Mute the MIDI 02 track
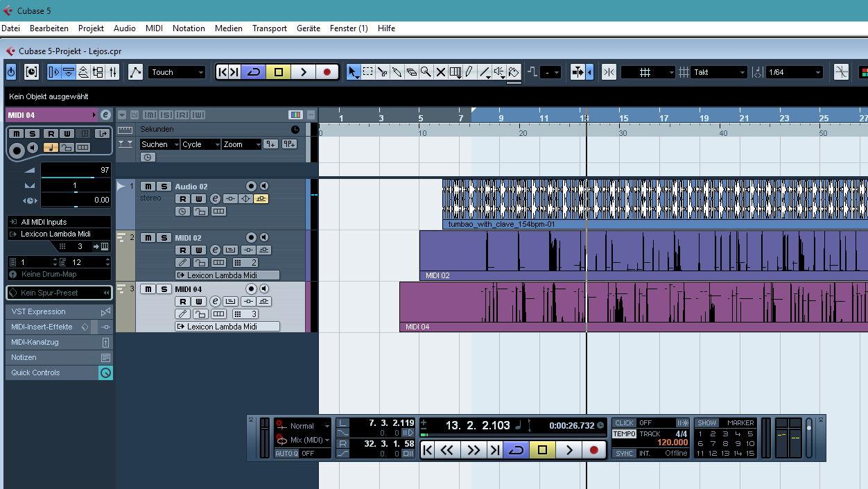Screen dimensions: 868x489 tap(148, 238)
